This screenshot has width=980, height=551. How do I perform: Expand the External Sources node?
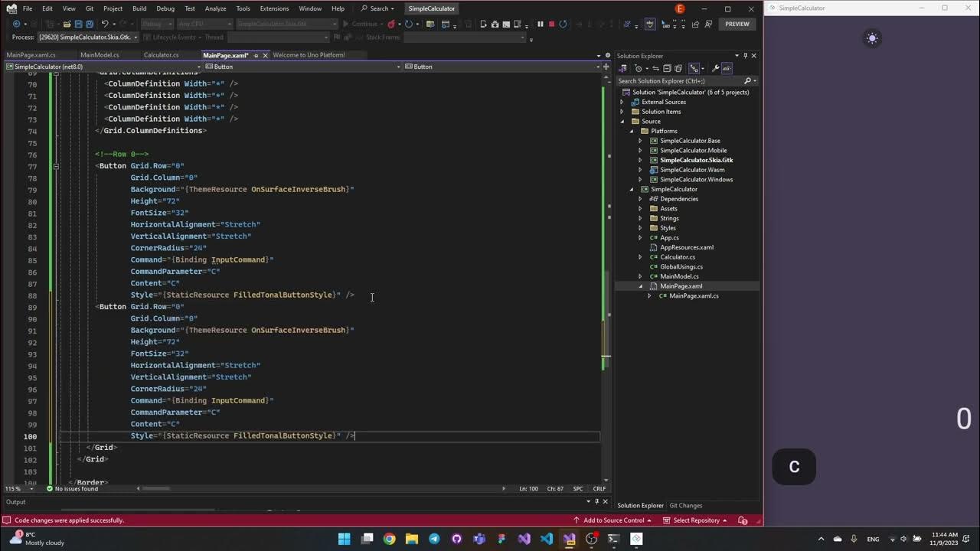click(622, 102)
